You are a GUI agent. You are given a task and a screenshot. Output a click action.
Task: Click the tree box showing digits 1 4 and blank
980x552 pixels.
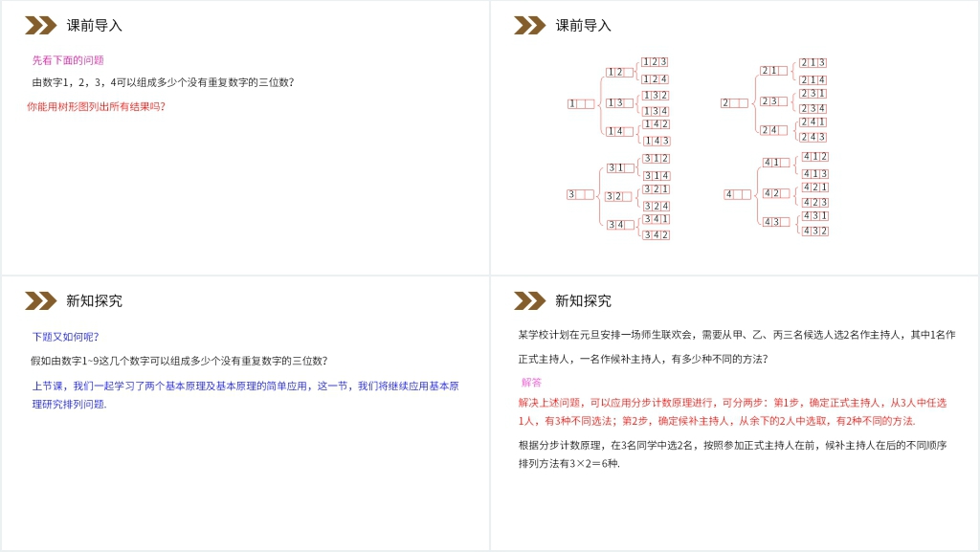pyautogui.click(x=620, y=132)
